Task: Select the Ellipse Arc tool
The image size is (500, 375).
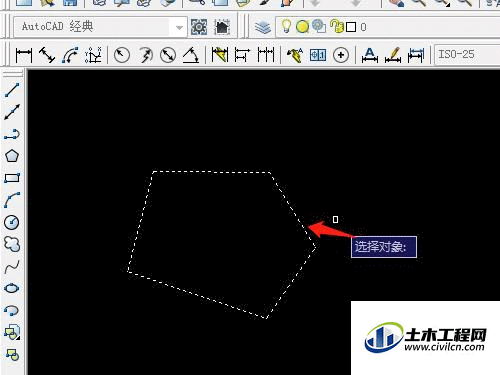Action: pos(12,310)
